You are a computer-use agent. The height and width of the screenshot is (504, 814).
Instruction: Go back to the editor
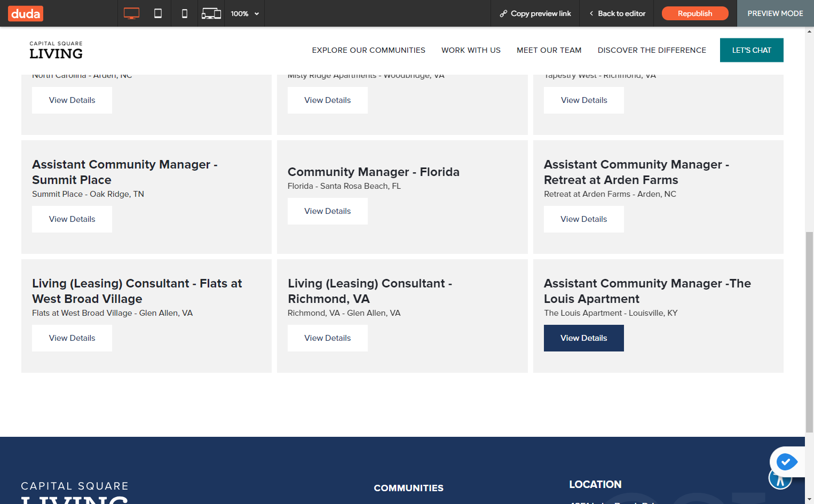pyautogui.click(x=618, y=13)
